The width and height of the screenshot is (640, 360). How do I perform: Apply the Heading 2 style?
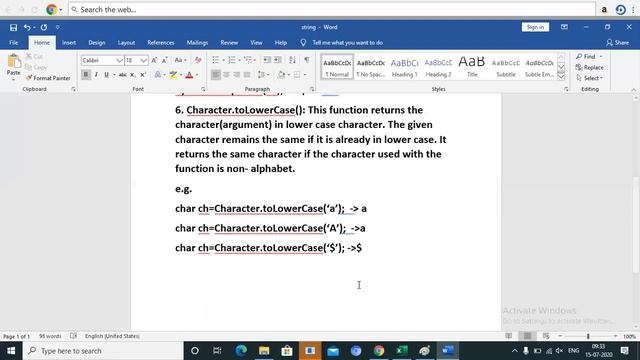coord(438,67)
